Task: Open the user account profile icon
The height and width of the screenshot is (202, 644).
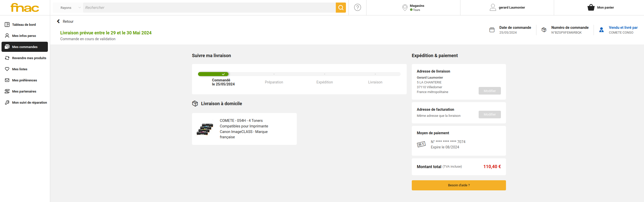Action: (x=493, y=8)
